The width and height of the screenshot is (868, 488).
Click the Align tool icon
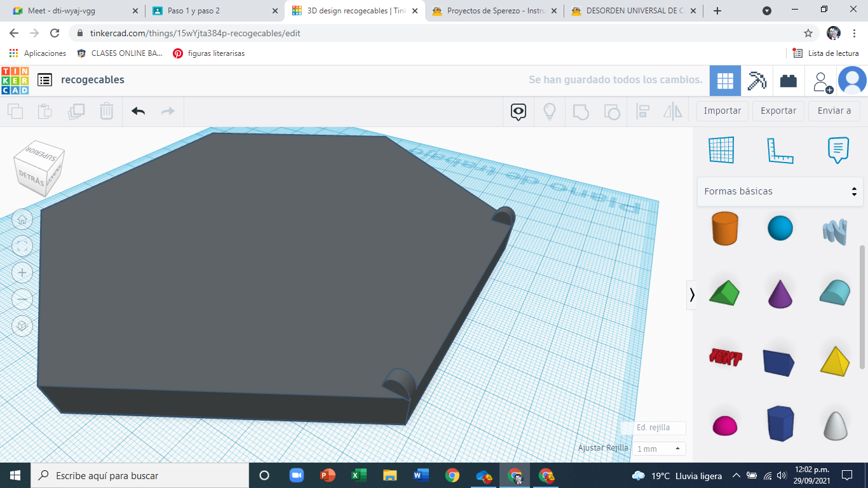pyautogui.click(x=642, y=112)
